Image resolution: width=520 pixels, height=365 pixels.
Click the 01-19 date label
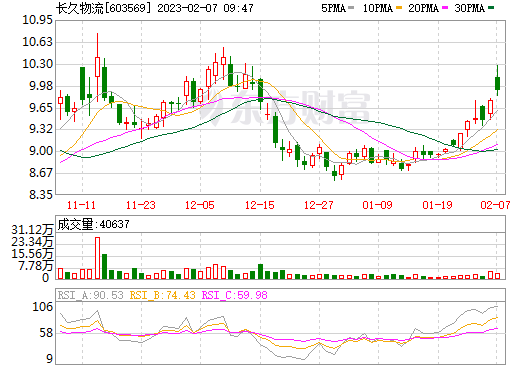pyautogui.click(x=437, y=205)
